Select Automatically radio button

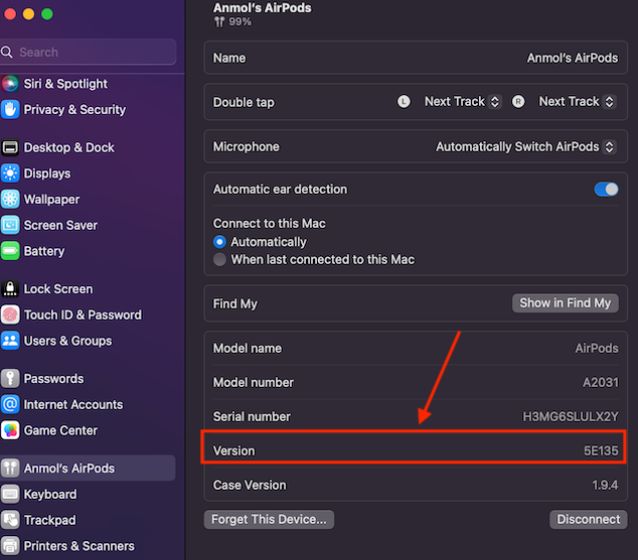click(220, 242)
